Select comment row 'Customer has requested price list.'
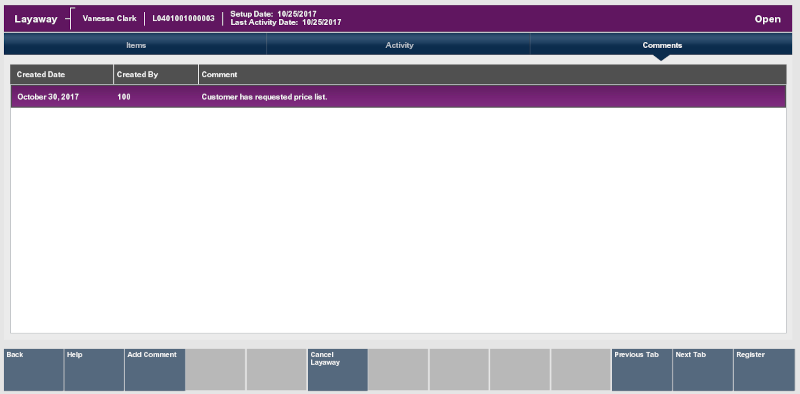 point(398,96)
